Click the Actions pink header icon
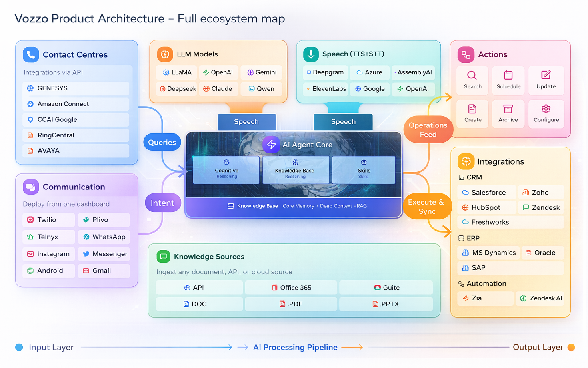588x368 pixels. point(466,55)
